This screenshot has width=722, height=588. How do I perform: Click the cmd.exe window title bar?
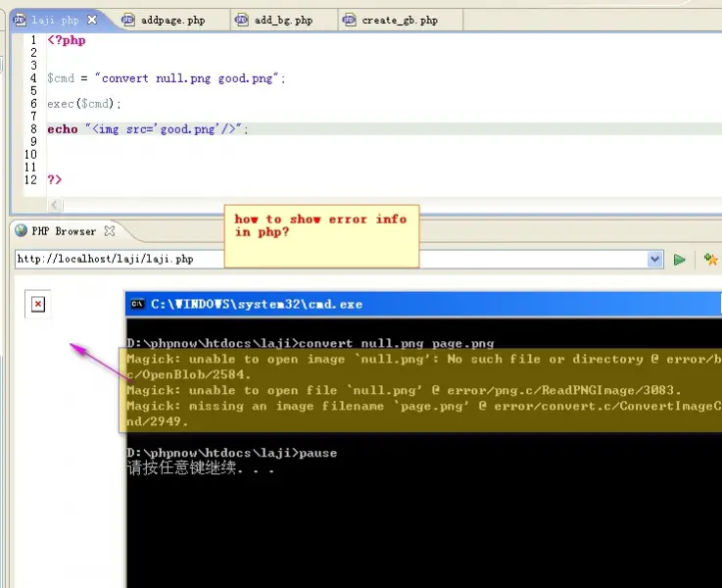[x=423, y=304]
